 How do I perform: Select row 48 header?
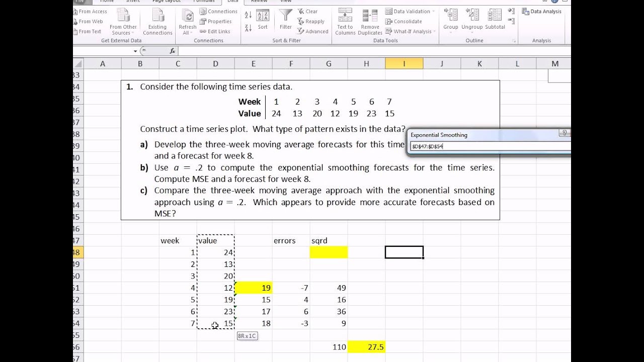78,252
